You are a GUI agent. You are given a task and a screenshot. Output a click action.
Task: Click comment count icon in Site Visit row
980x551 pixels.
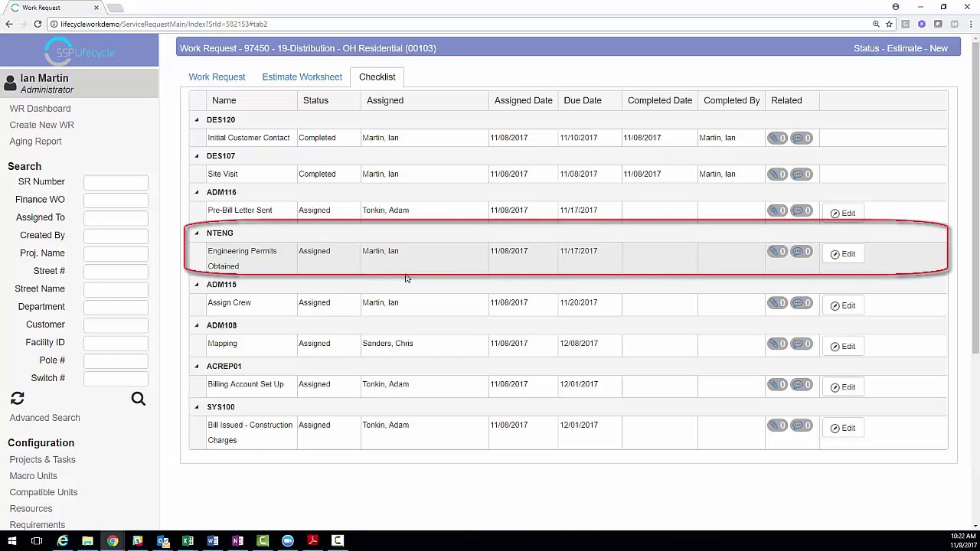coord(802,174)
